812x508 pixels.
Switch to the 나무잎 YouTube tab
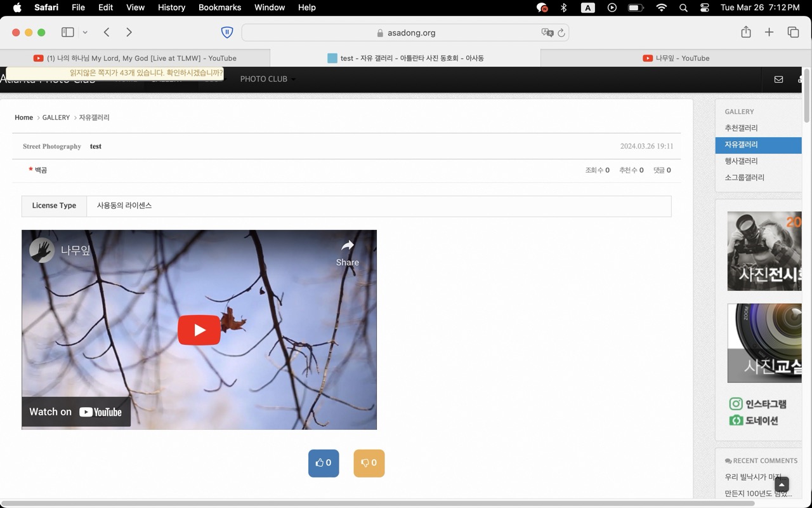coord(676,58)
